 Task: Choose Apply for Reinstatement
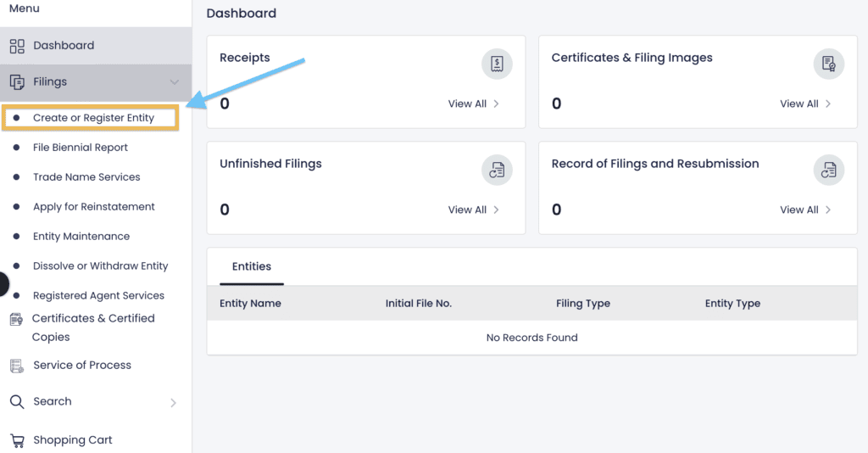tap(93, 206)
